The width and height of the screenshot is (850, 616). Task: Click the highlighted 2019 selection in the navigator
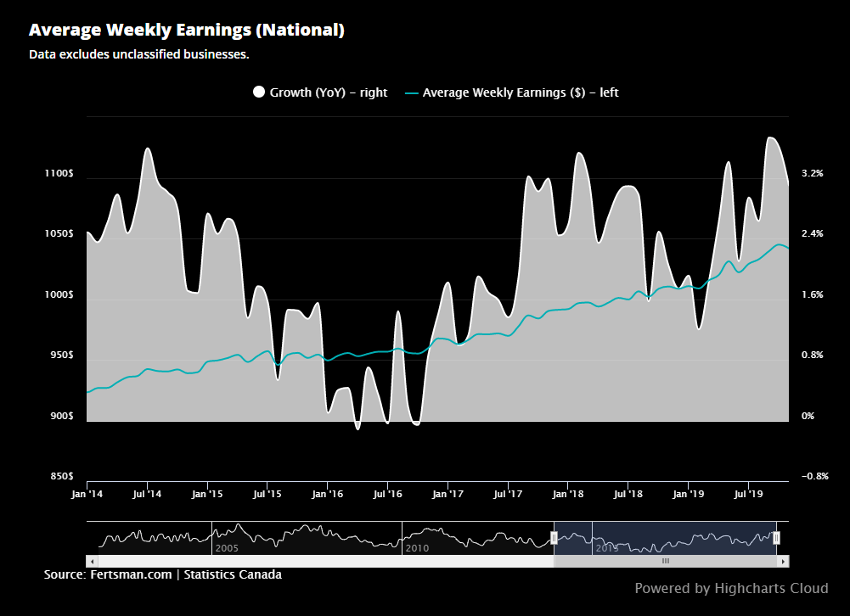coord(667,538)
